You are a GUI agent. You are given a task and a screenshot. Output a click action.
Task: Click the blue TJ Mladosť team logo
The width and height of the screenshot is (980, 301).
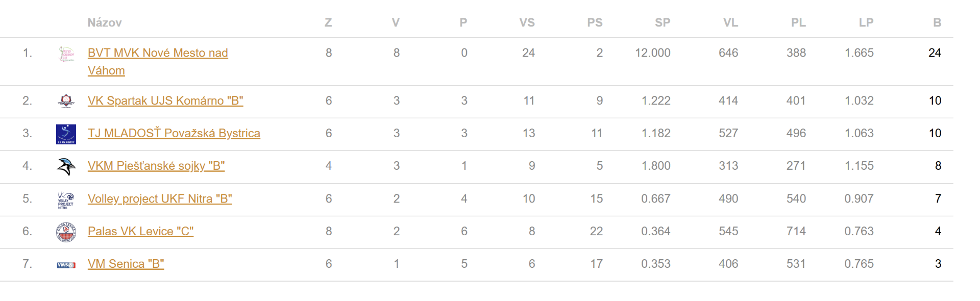pos(66,134)
